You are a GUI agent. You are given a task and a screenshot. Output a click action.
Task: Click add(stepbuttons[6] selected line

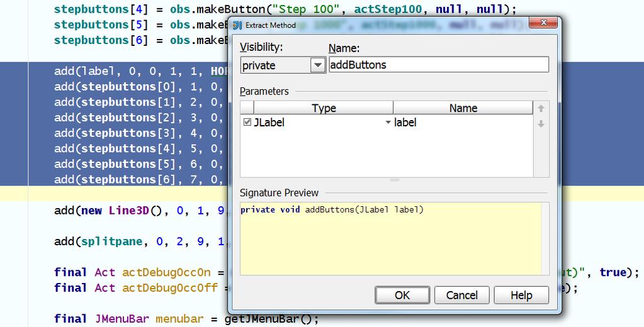pyautogui.click(x=140, y=180)
